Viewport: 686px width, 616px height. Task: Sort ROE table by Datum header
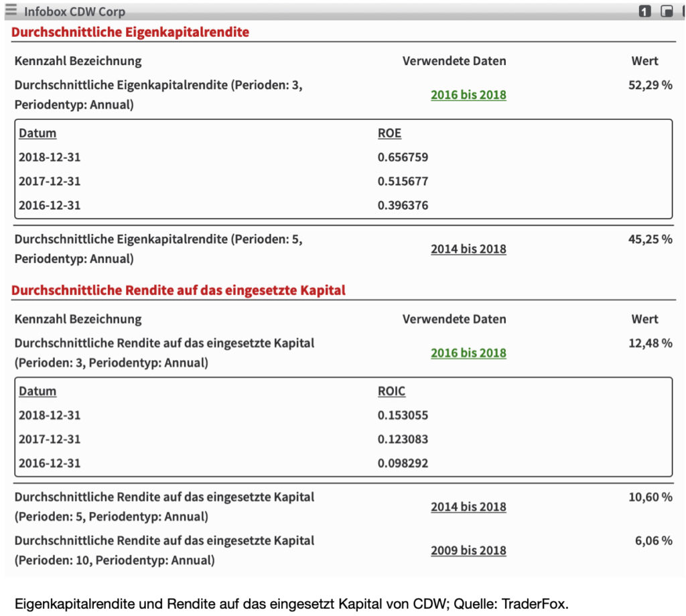click(x=38, y=133)
